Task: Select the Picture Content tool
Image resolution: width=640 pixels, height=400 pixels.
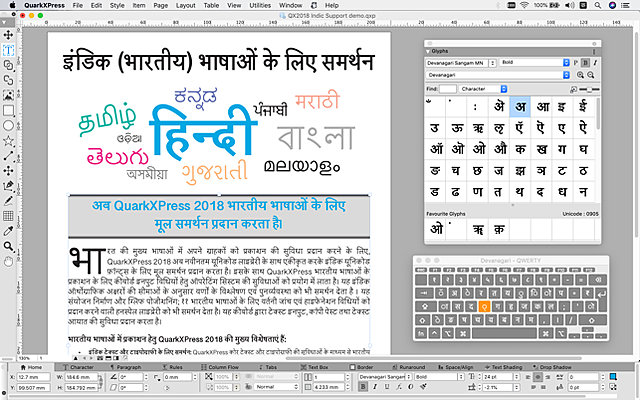Action: click(x=8, y=96)
